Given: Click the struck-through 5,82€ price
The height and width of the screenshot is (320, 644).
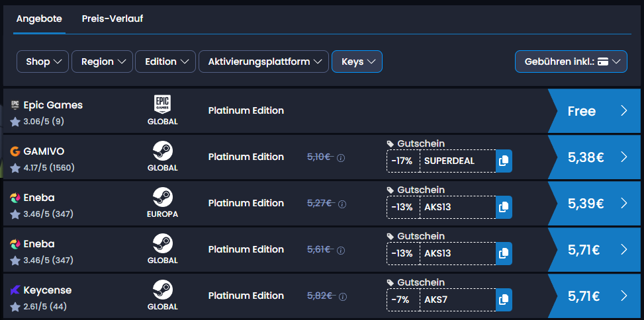Looking at the screenshot, I should click(321, 296).
